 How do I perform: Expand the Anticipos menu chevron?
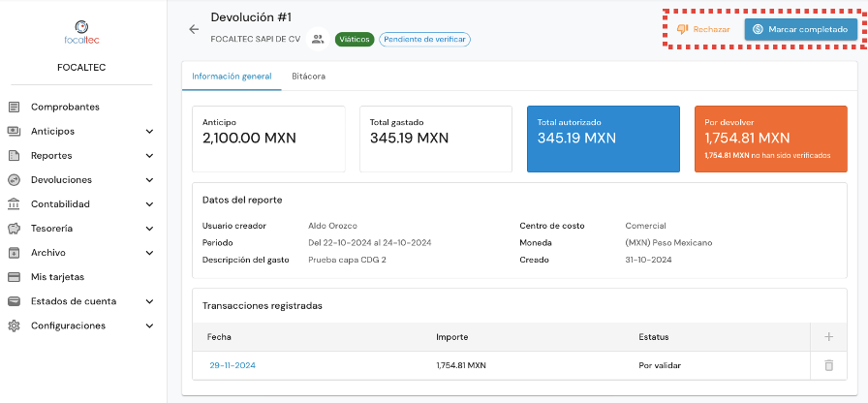click(149, 131)
